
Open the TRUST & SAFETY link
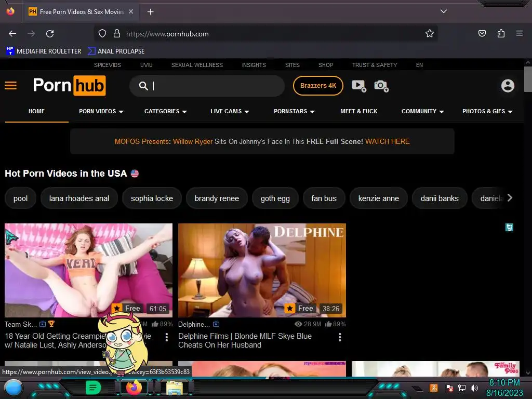click(x=374, y=65)
